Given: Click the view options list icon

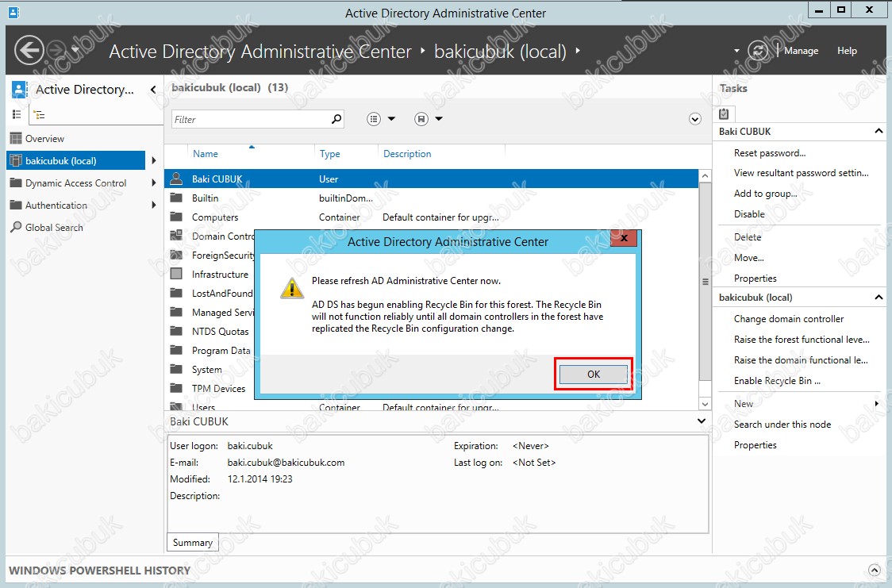Looking at the screenshot, I should point(374,119).
